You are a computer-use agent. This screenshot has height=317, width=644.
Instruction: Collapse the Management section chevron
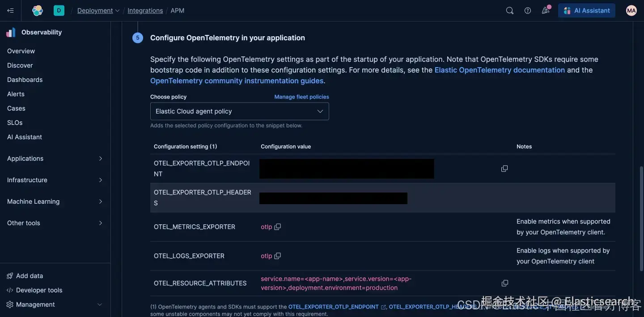99,304
